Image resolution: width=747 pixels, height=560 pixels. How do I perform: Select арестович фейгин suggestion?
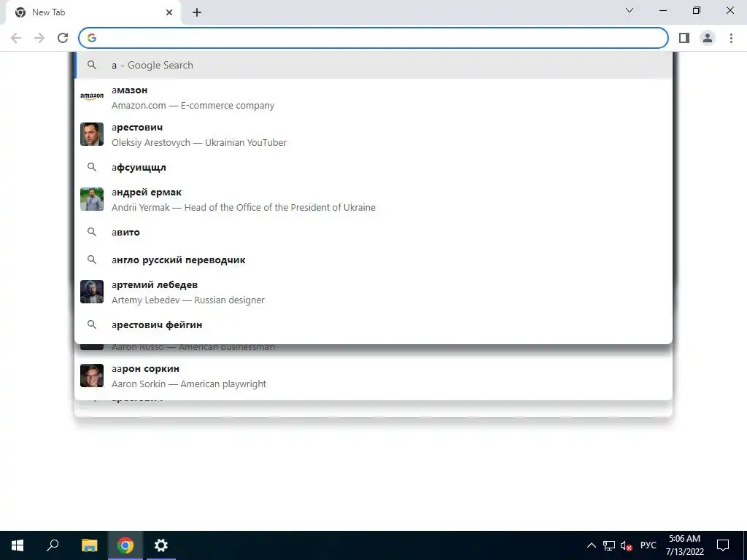(373, 324)
